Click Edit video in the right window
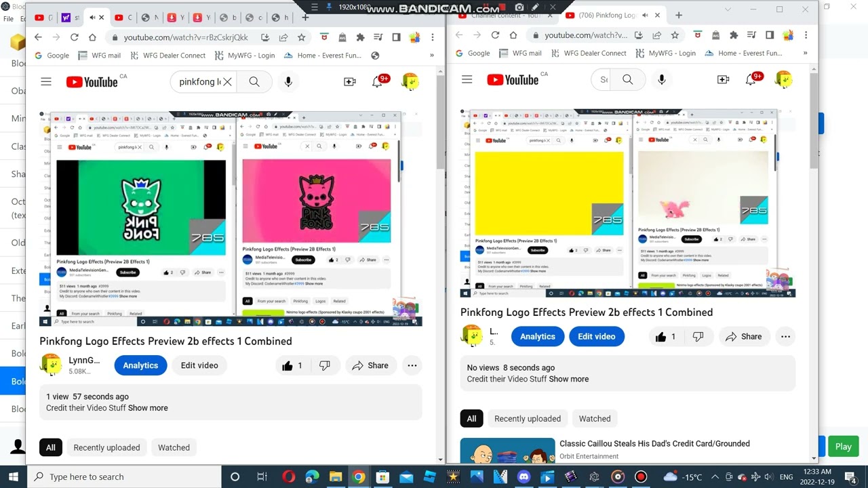The image size is (868, 488). pyautogui.click(x=596, y=337)
